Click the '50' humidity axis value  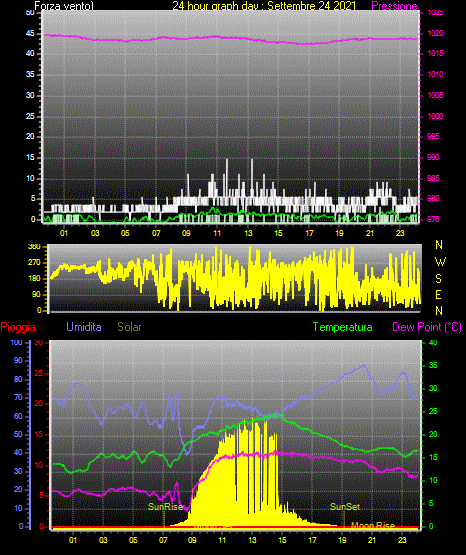(x=18, y=434)
